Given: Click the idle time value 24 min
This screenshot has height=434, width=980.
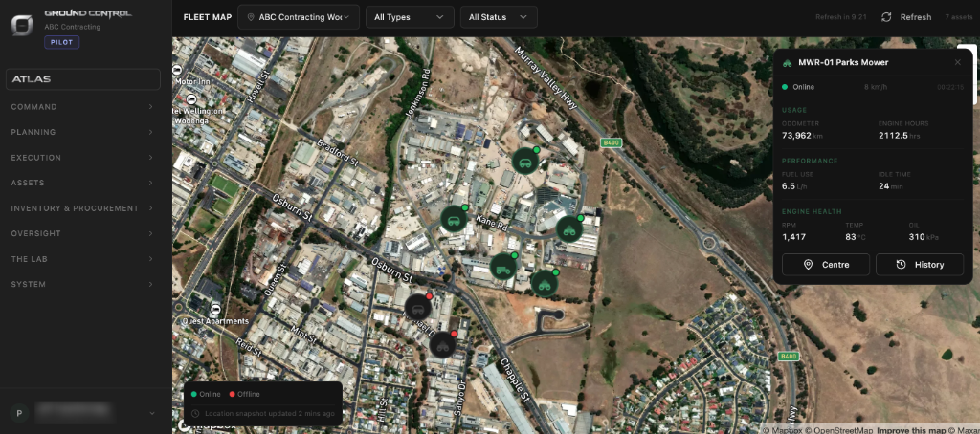Looking at the screenshot, I should [x=891, y=186].
